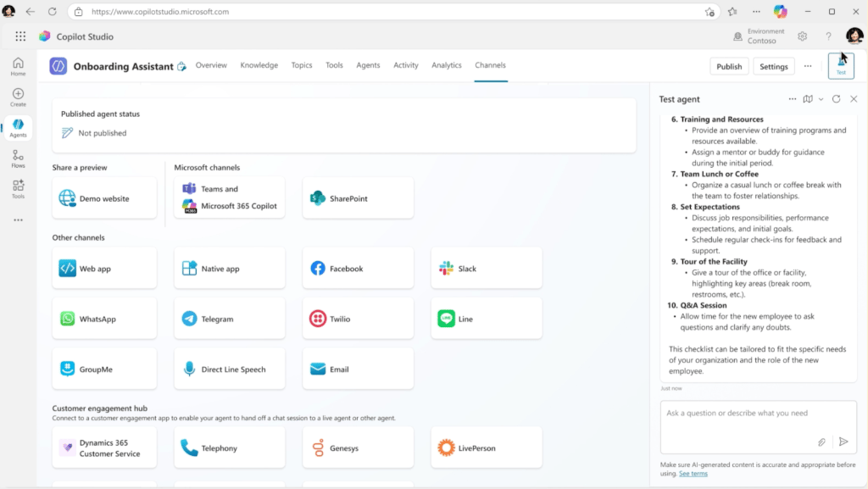The width and height of the screenshot is (868, 489).
Task: Open Tools from the left navigation rail
Action: 17,192
